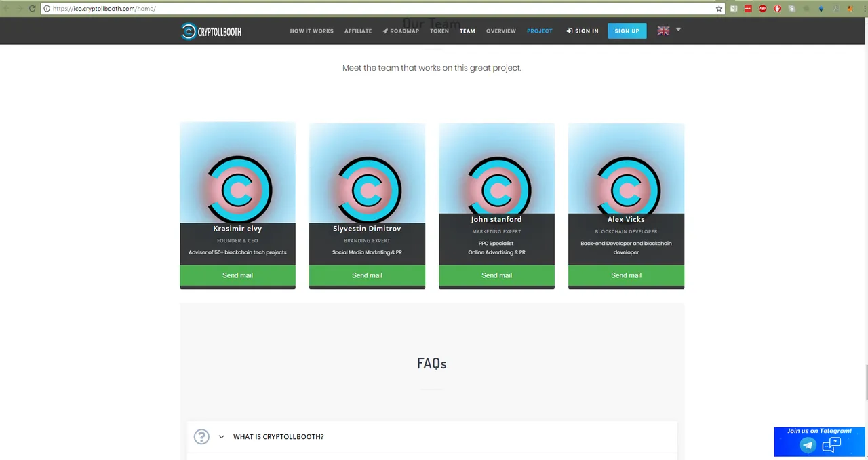This screenshot has height=460, width=868.
Task: Open the chat help bubble icon
Action: click(x=831, y=445)
